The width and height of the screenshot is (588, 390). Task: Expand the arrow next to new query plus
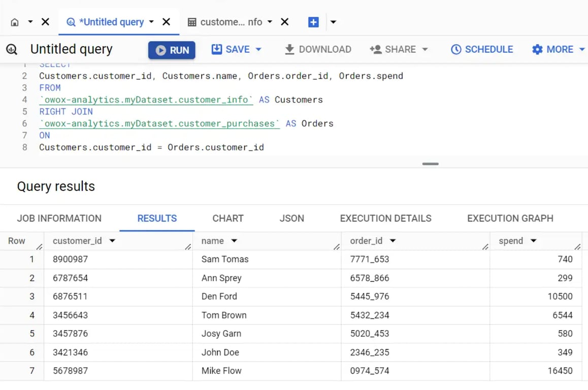[x=333, y=22]
